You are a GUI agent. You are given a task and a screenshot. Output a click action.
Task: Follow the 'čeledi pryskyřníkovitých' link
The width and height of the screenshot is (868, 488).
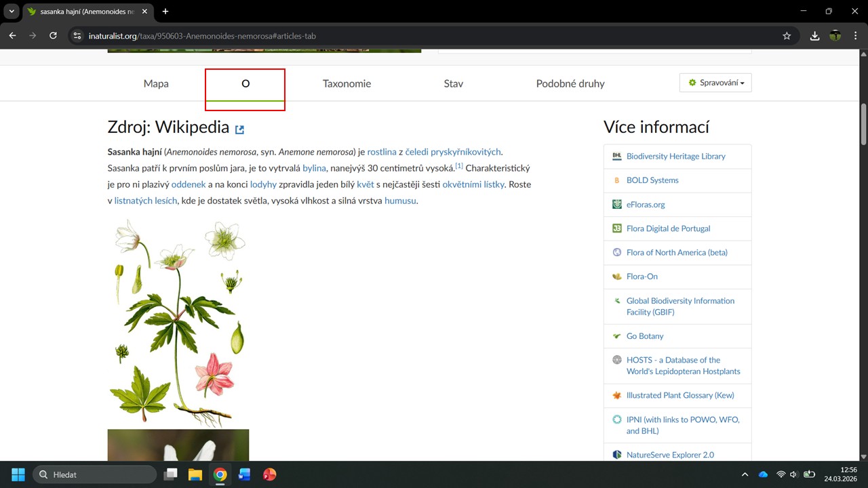(452, 152)
